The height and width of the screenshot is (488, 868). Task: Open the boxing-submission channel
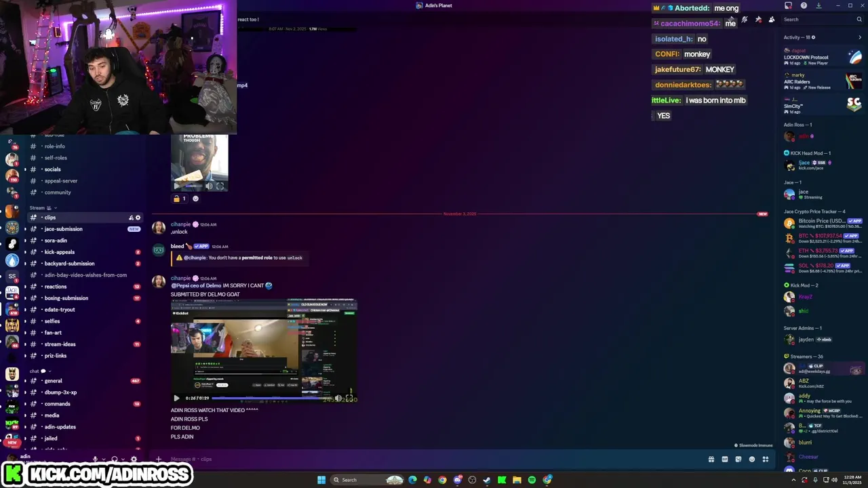point(84,298)
